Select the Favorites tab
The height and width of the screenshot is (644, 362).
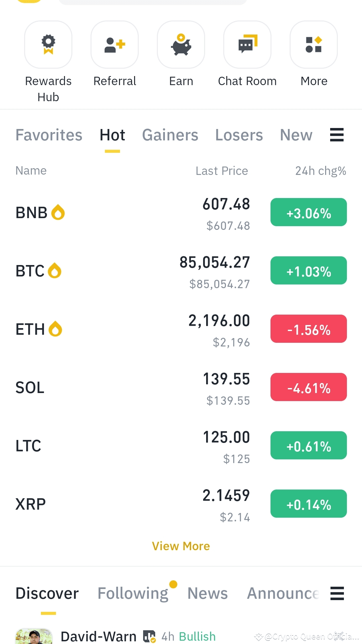pos(49,135)
